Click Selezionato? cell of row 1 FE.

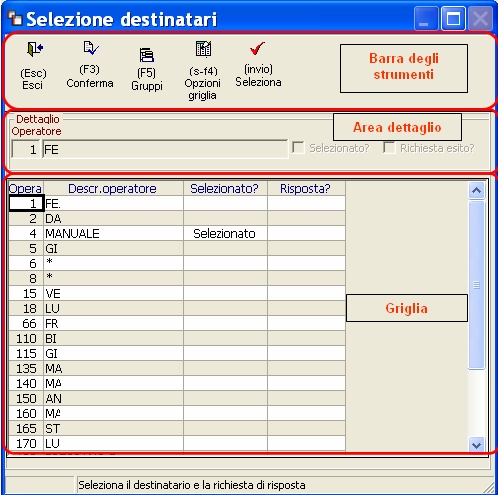[x=225, y=203]
